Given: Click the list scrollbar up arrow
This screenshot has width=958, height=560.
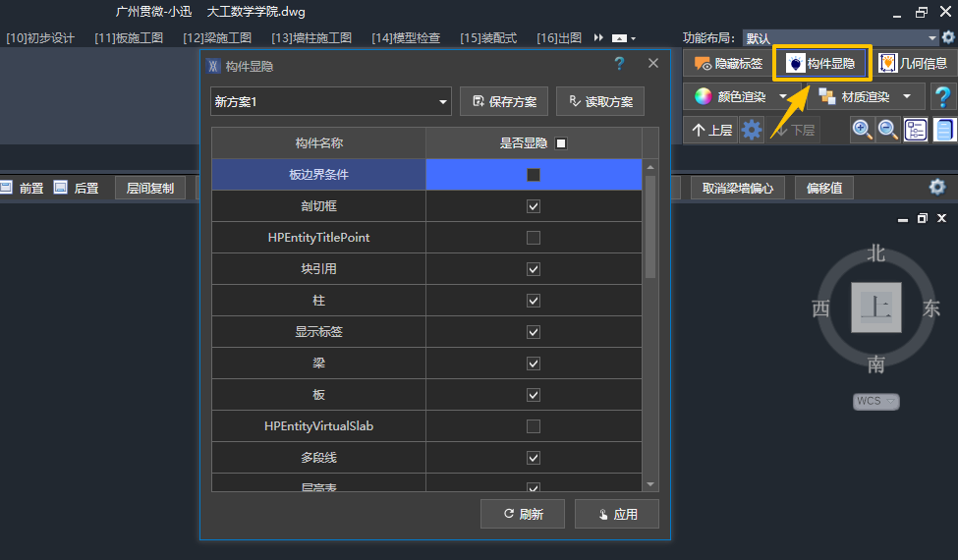Looking at the screenshot, I should [650, 167].
